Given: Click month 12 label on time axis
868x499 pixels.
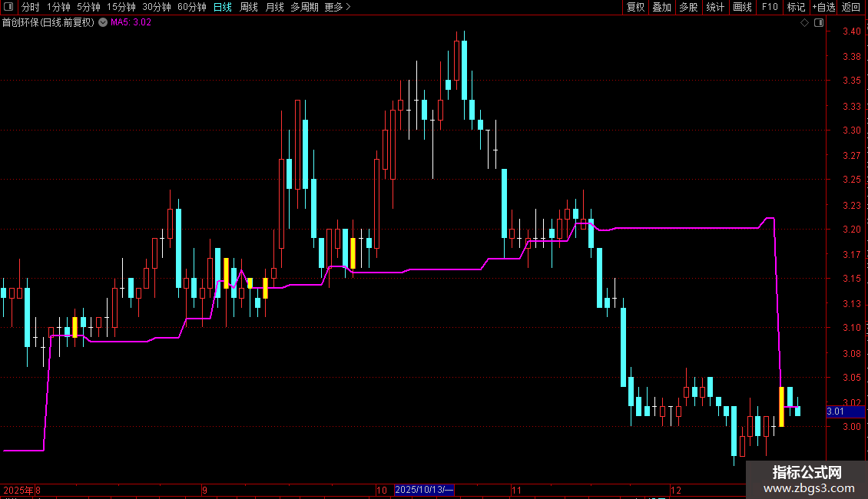Looking at the screenshot, I should 675,490.
